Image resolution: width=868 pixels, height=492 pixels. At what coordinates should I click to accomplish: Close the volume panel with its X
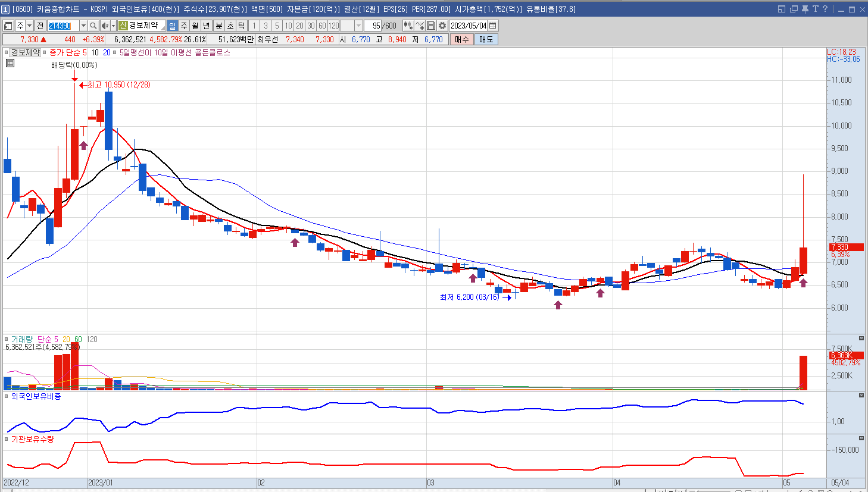[861, 338]
